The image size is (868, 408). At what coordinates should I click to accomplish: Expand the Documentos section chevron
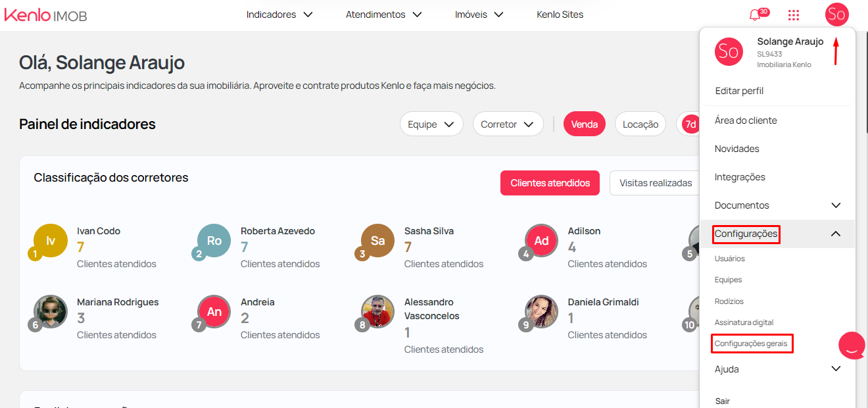pyautogui.click(x=836, y=205)
